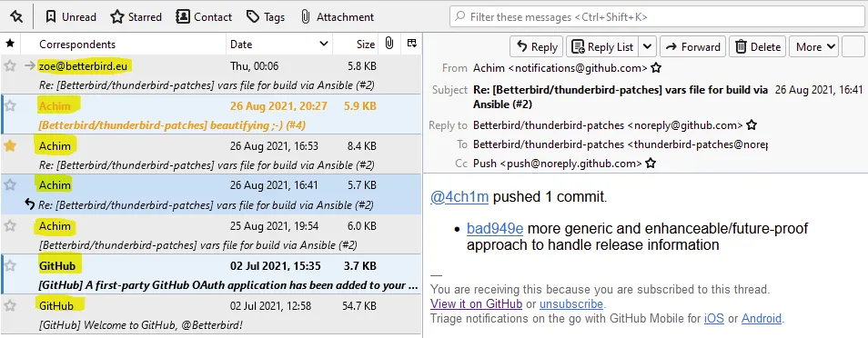Click the star column header icon

pos(10,44)
